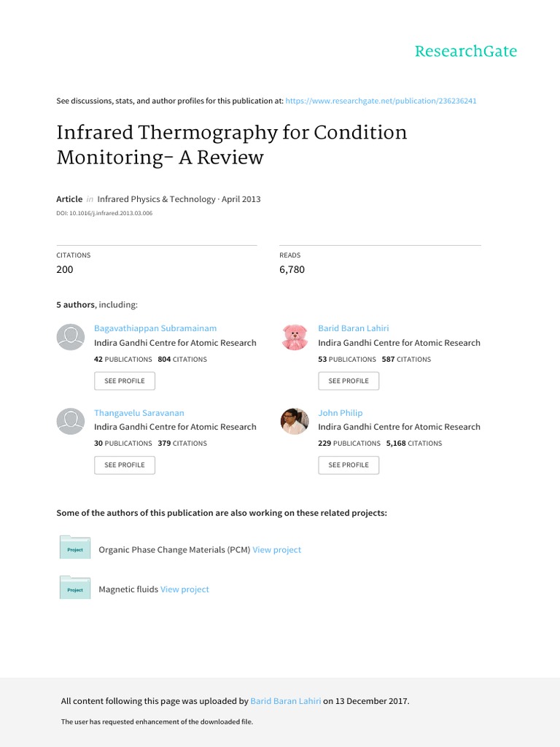Click Barid Baran Lahiri's teddy bear avatar
This screenshot has width=560, height=747.
click(295, 337)
